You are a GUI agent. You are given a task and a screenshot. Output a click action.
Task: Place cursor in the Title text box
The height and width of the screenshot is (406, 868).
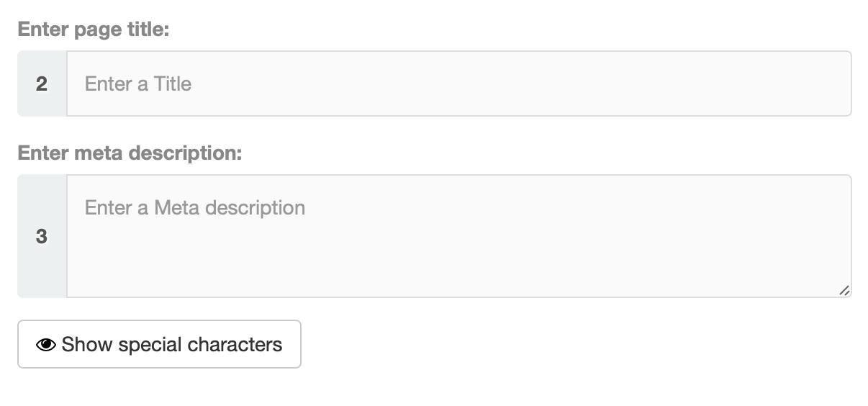tap(458, 84)
